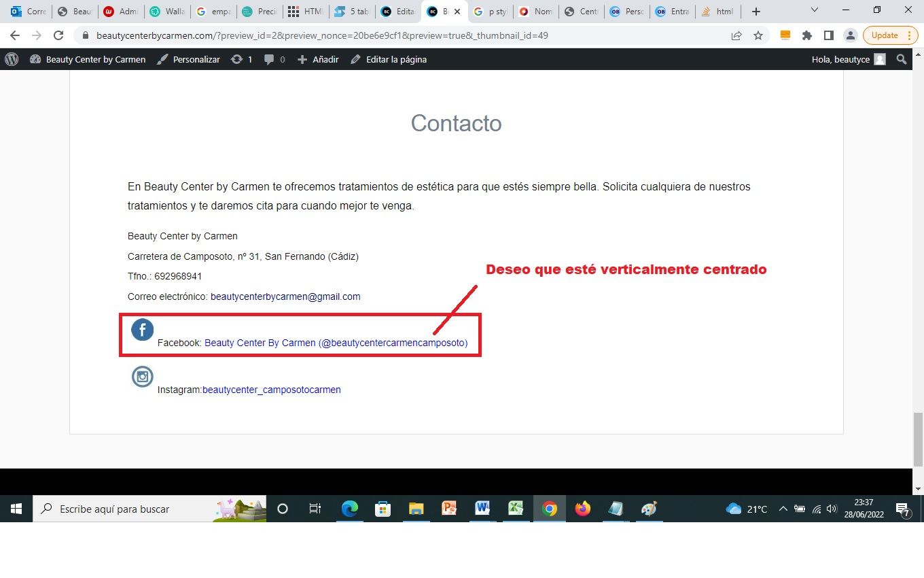924x578 pixels.
Task: Click the Chrome Update button
Action: pos(890,35)
